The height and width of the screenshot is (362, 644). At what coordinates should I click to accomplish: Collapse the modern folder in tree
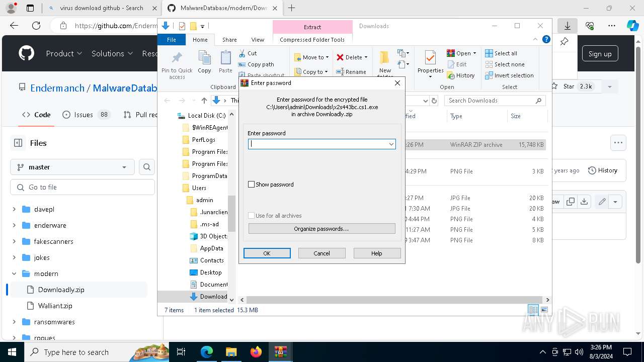point(14,274)
